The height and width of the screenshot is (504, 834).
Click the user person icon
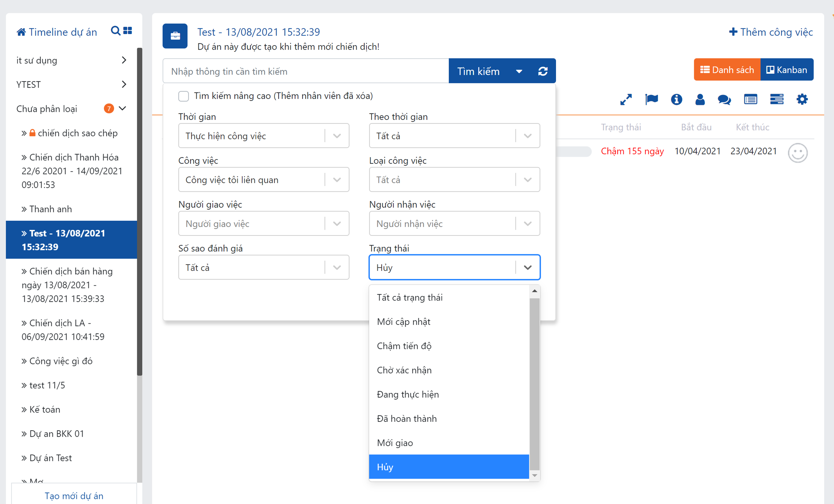(700, 99)
